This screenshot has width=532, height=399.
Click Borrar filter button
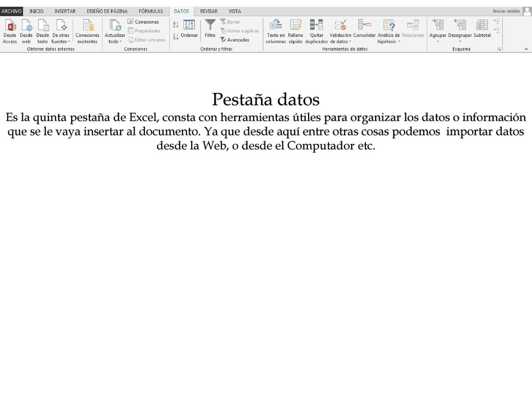(x=230, y=22)
